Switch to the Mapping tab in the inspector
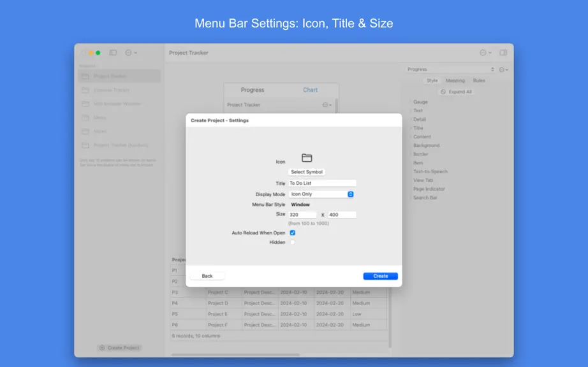This screenshot has width=588, height=367. 455,80
